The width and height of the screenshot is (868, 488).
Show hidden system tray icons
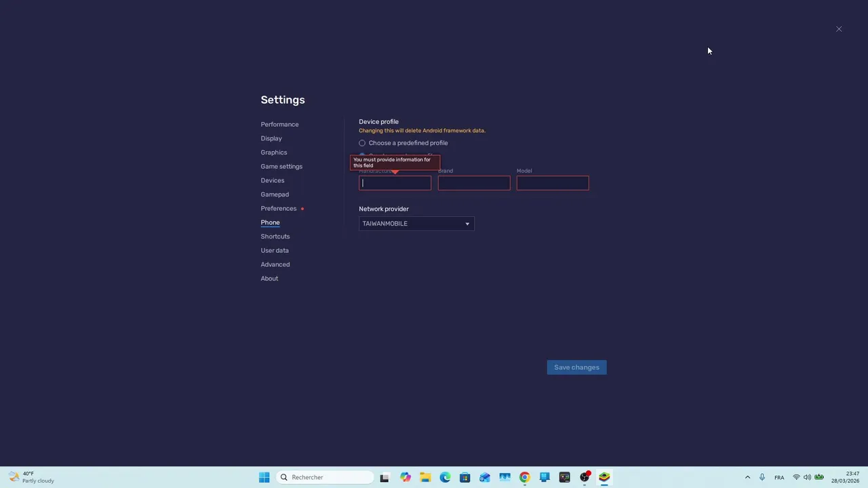coord(747,477)
